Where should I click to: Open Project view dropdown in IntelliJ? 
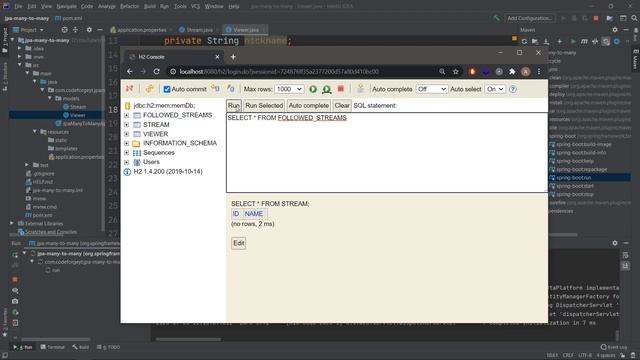29,30
